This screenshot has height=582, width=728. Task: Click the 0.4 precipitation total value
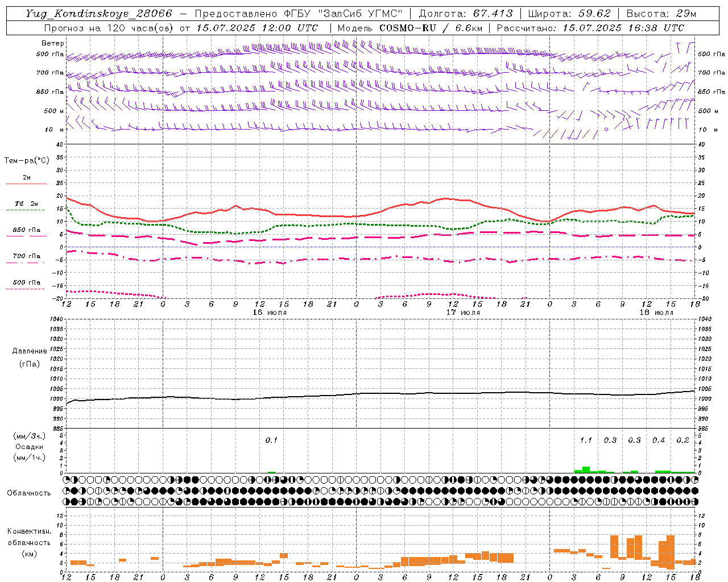pyautogui.click(x=659, y=440)
